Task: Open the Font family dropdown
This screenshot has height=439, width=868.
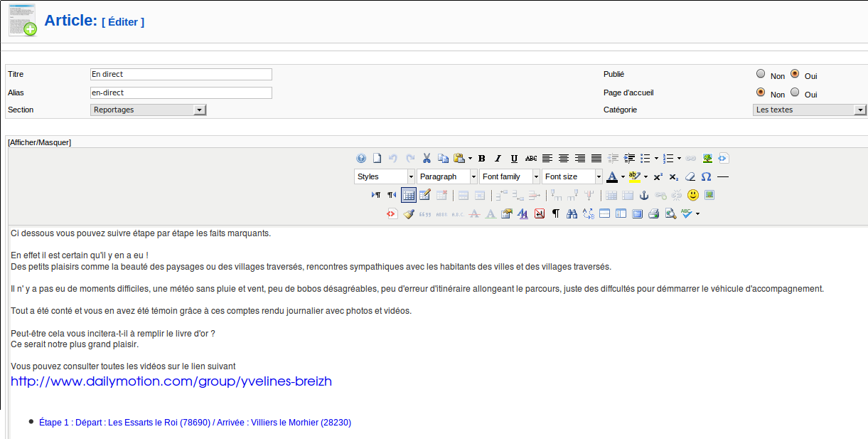Action: tap(510, 176)
